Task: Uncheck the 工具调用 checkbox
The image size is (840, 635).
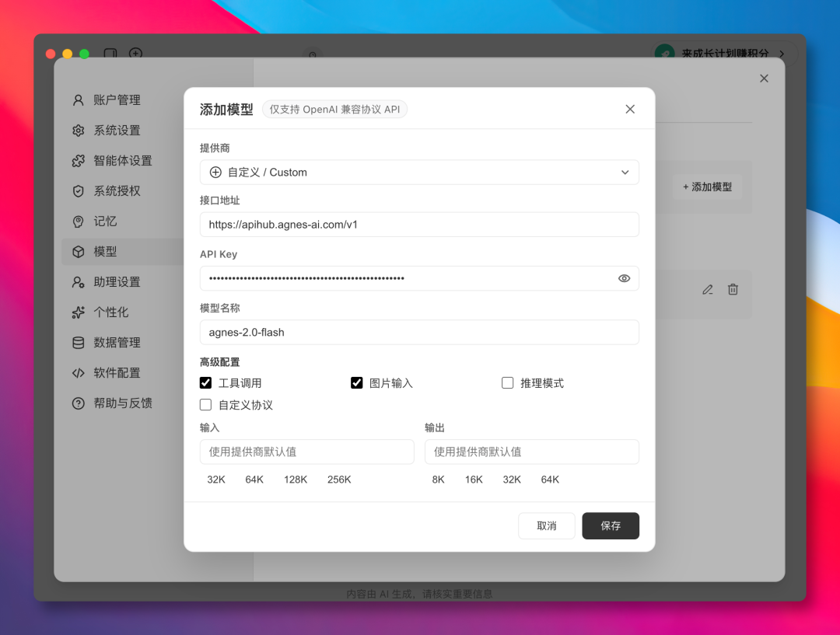Action: click(x=205, y=383)
